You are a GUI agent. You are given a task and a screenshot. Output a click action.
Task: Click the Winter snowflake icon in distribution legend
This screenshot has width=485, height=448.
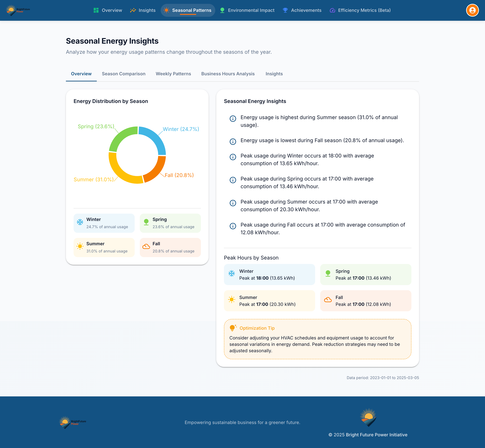[x=80, y=222]
